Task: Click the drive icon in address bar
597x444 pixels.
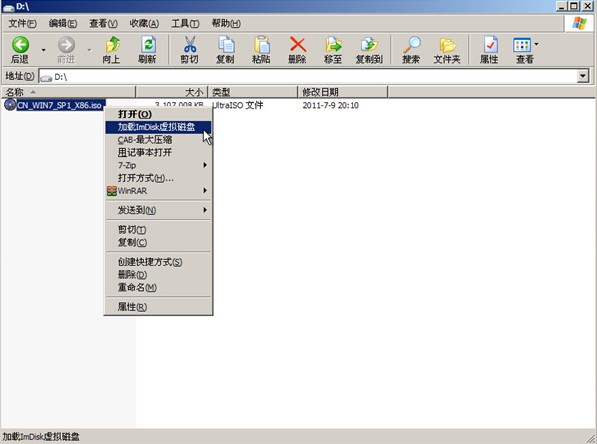Action: coord(46,77)
